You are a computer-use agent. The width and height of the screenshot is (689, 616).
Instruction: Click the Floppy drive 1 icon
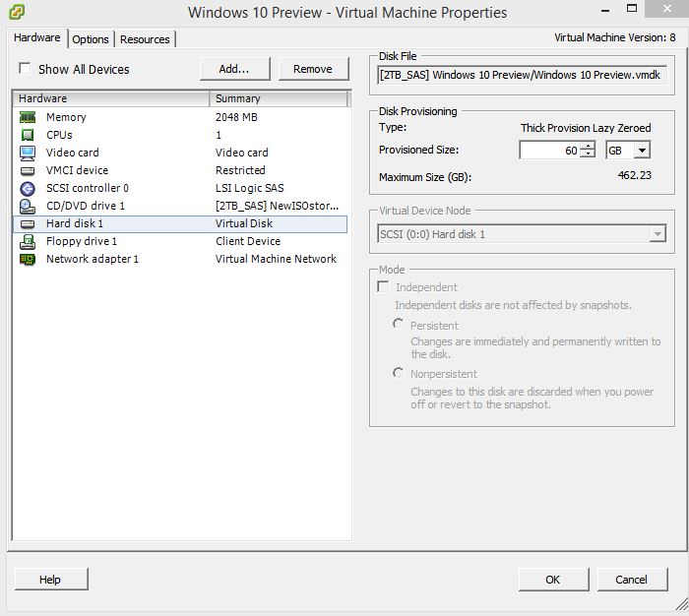pyautogui.click(x=28, y=242)
